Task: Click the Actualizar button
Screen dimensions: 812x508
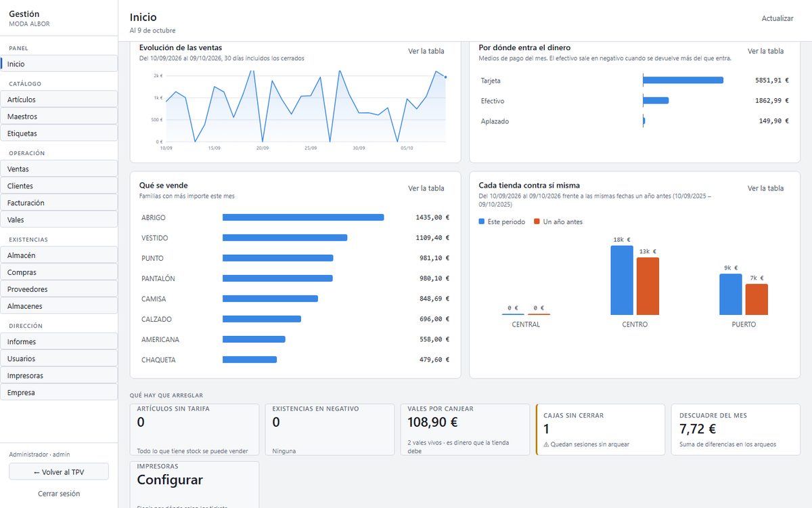Action: 777,18
